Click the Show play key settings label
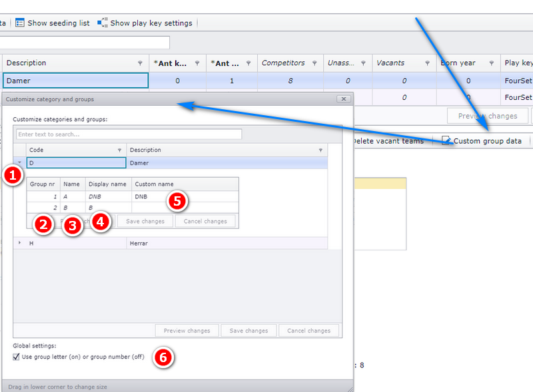This screenshot has height=392, width=533. coord(151,23)
